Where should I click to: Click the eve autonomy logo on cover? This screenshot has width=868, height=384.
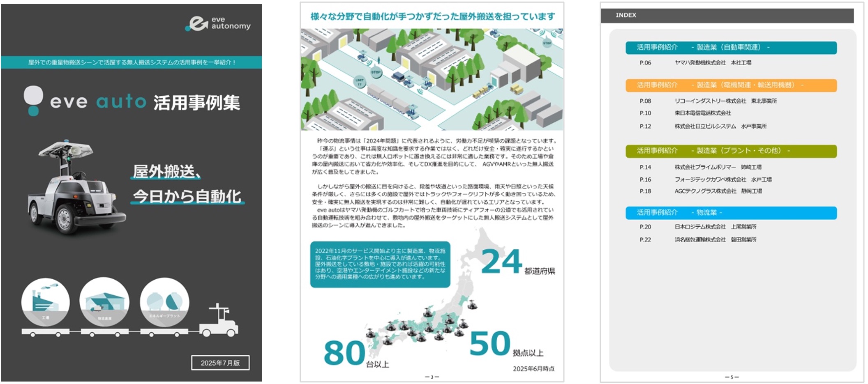(x=218, y=23)
